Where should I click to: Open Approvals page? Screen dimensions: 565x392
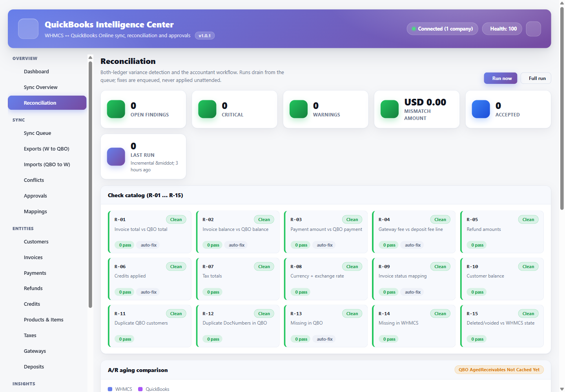point(47,196)
